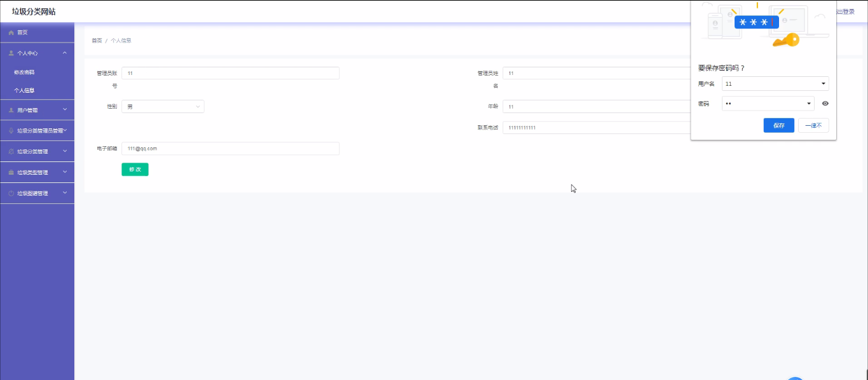Click the 电子邮箱 email input field
The width and height of the screenshot is (868, 380).
pyautogui.click(x=230, y=149)
